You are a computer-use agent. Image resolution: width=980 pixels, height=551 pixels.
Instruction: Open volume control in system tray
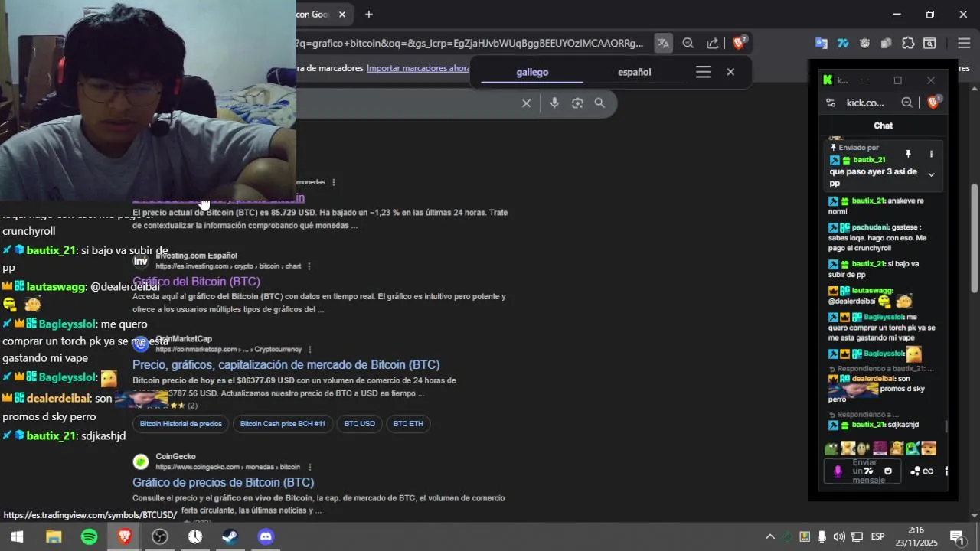click(x=839, y=536)
